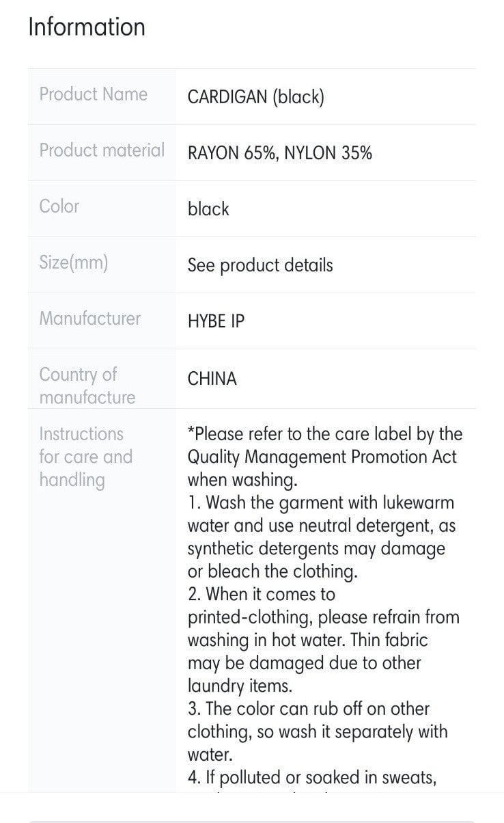Select Instructions for care and handling label
The image size is (504, 823).
click(85, 457)
